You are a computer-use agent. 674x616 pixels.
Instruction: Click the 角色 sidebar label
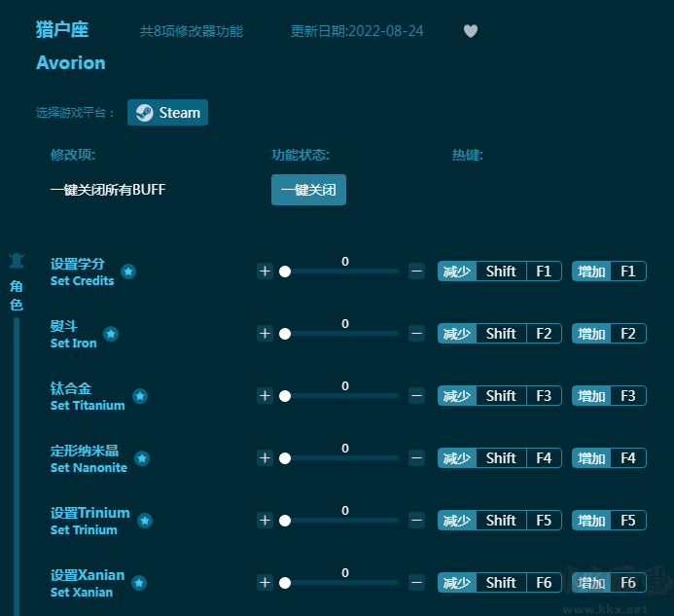17,296
